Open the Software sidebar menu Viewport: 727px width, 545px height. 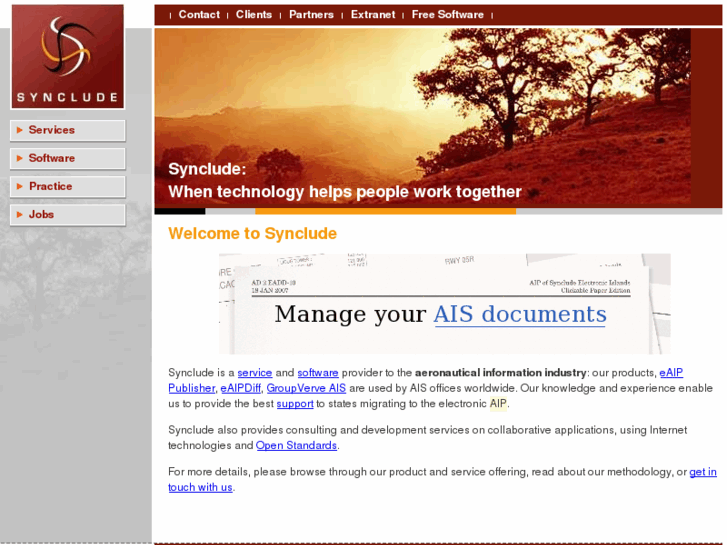coord(68,159)
